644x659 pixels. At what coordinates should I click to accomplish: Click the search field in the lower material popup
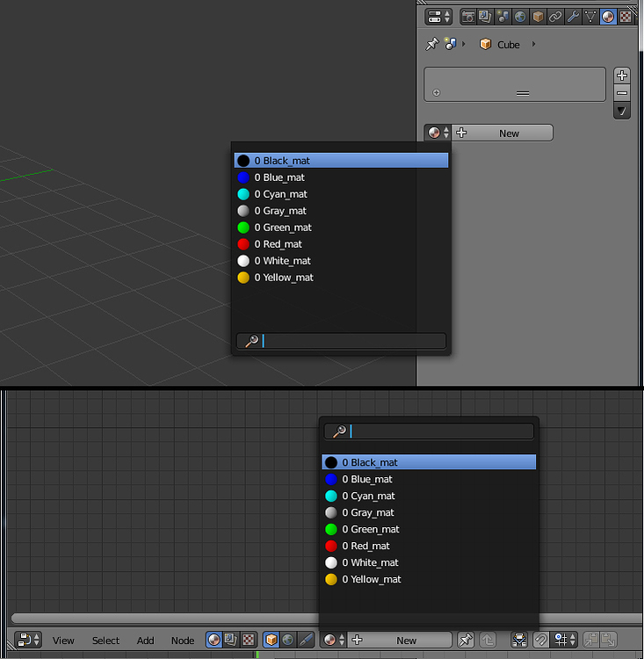point(429,431)
